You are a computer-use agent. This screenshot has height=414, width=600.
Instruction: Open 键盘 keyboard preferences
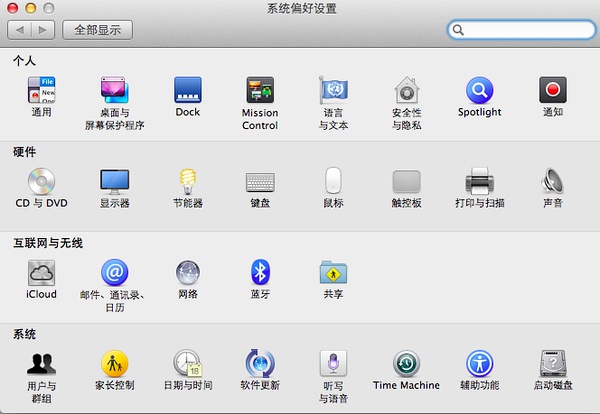tap(260, 181)
